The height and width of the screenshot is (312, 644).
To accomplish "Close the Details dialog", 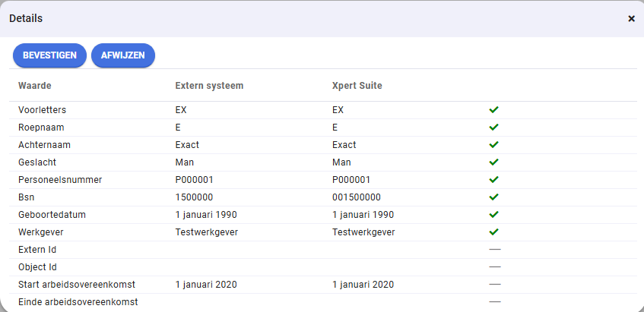I will click(x=631, y=18).
